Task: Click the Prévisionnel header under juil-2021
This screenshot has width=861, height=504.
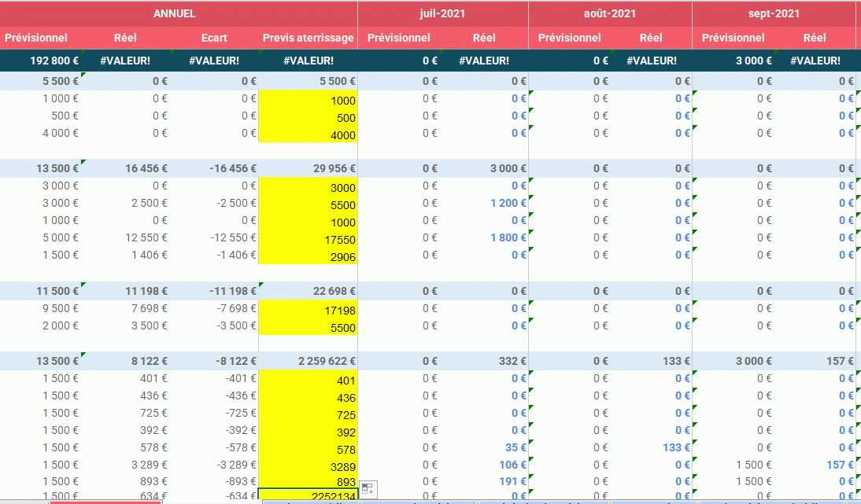Action: click(x=399, y=38)
